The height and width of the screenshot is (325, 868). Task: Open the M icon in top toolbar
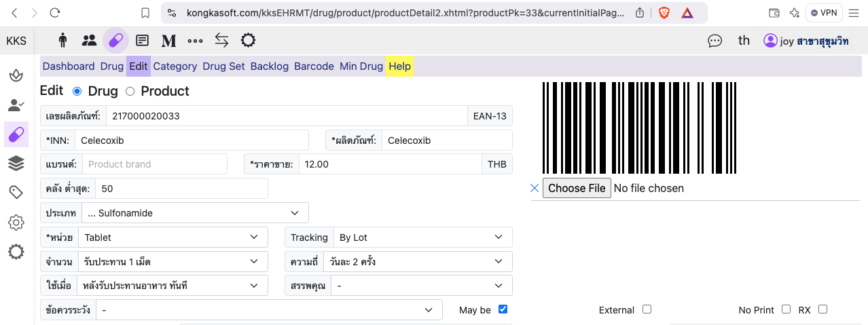(x=168, y=41)
